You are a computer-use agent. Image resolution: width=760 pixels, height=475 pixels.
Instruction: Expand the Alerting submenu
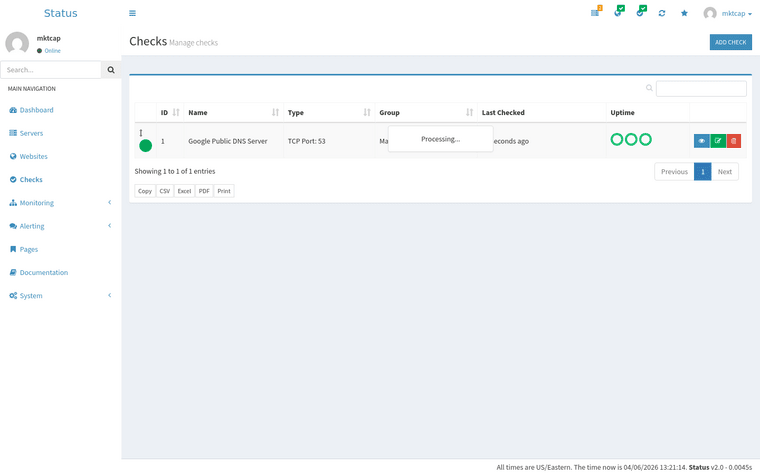coord(61,226)
